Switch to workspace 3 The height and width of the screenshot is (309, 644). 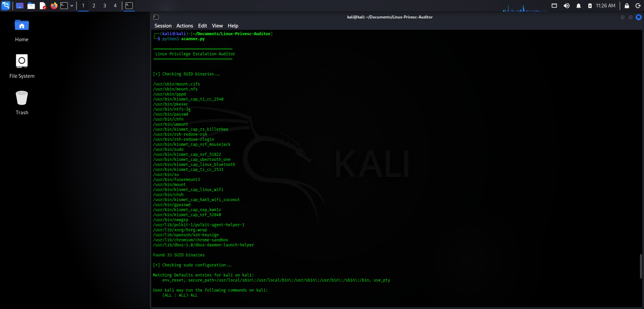[105, 6]
